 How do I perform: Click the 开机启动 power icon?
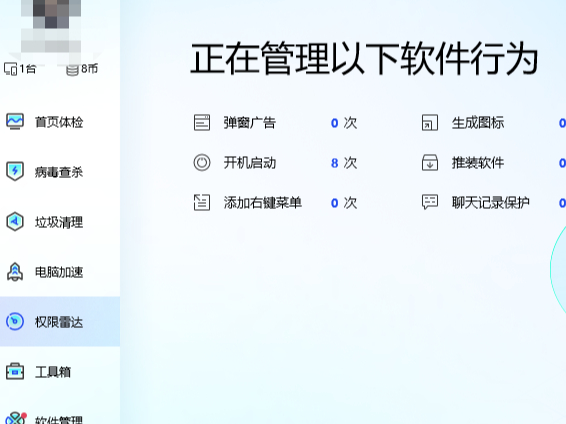coord(202,162)
